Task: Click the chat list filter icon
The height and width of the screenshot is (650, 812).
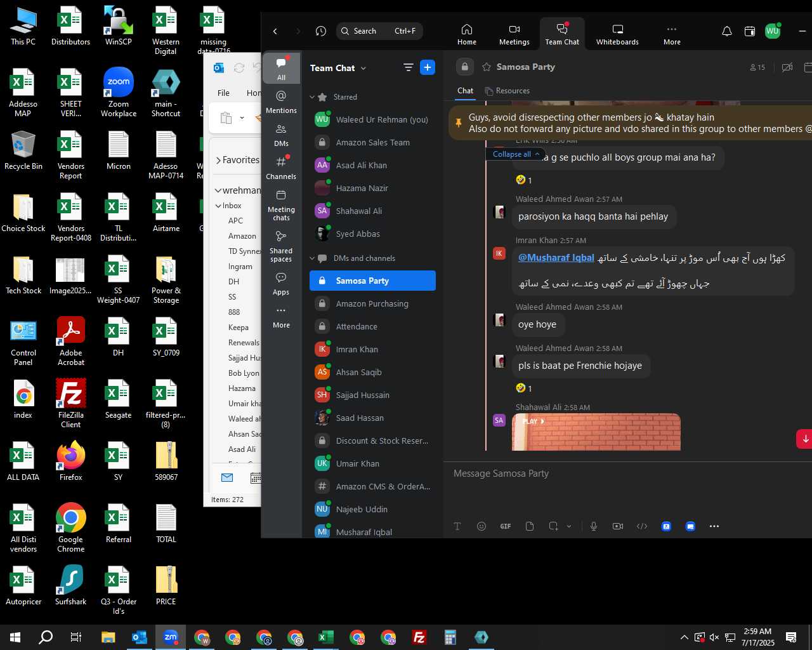Action: 408,67
